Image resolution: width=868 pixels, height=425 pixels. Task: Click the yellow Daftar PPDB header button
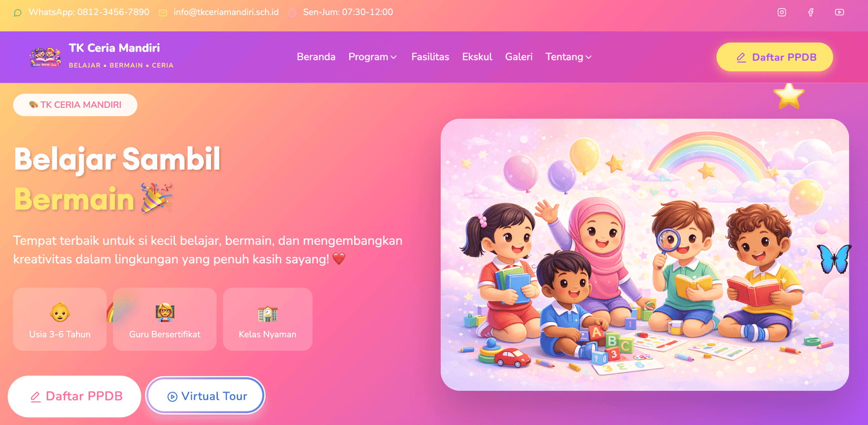pos(775,57)
